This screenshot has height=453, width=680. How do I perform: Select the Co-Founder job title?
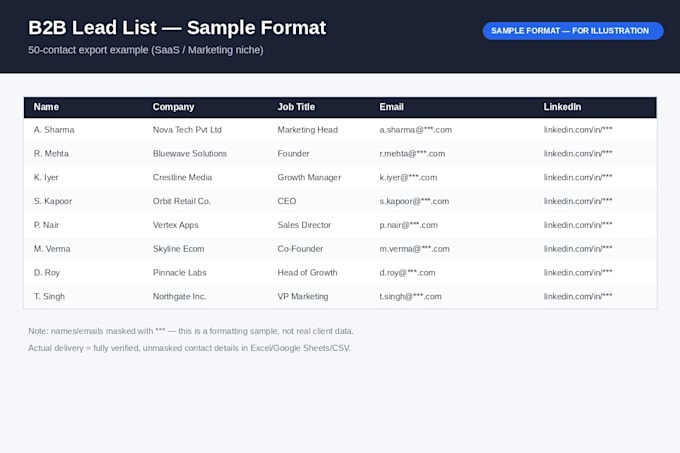point(301,249)
